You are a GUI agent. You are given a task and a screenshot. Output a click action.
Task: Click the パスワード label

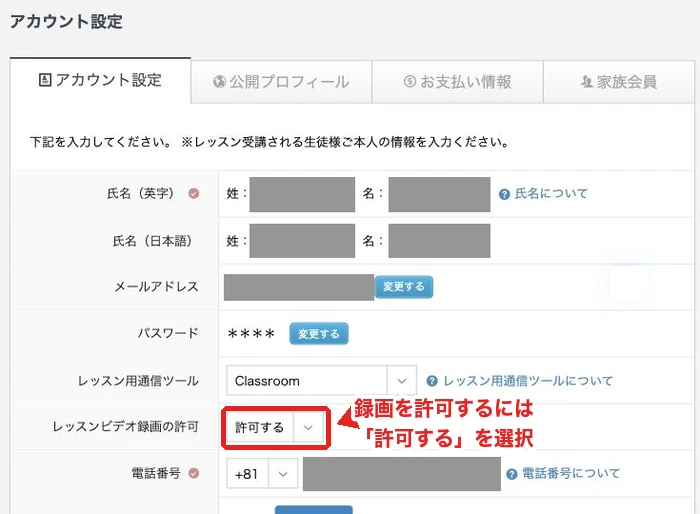(x=168, y=333)
